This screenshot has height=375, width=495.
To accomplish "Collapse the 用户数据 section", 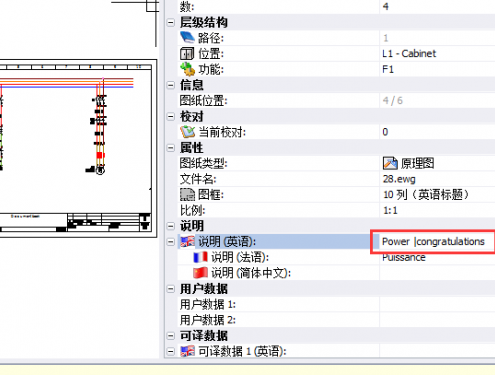I will click(x=171, y=289).
